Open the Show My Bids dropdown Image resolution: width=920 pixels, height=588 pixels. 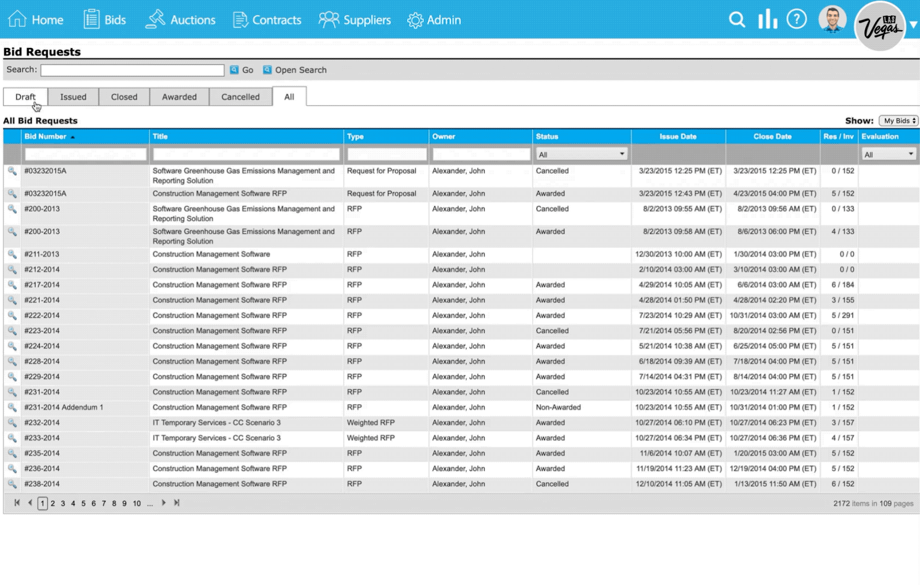(899, 121)
